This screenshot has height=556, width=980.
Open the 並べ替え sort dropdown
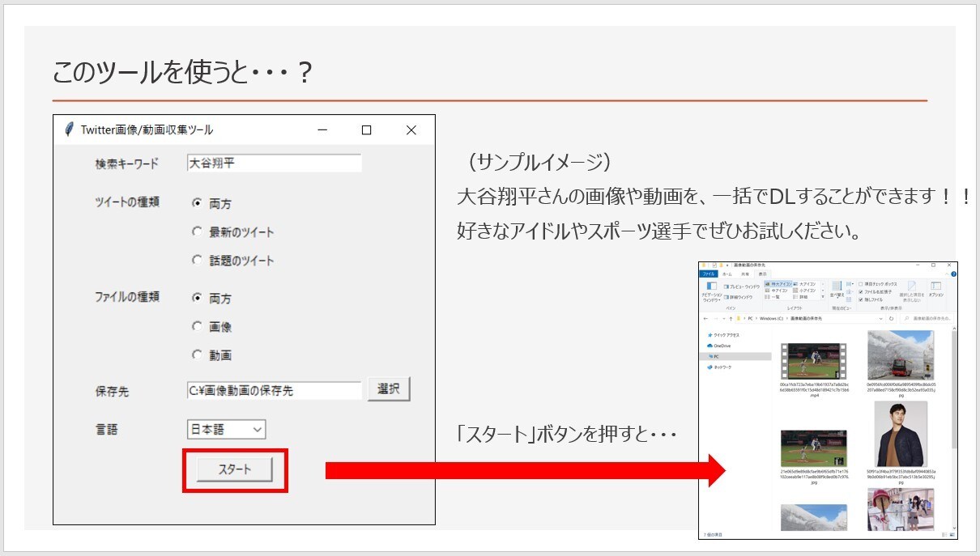tap(837, 291)
